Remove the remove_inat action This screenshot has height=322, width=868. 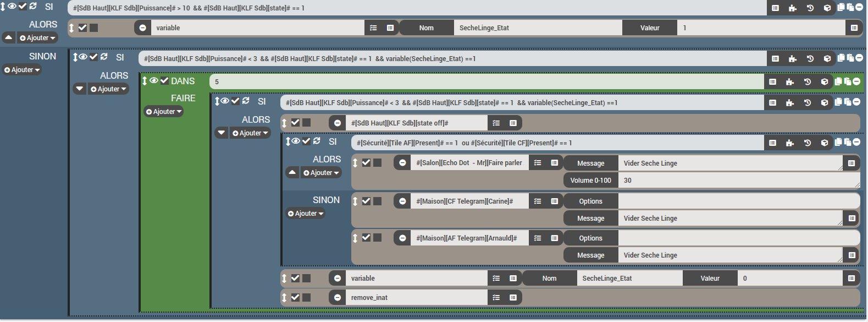click(338, 297)
